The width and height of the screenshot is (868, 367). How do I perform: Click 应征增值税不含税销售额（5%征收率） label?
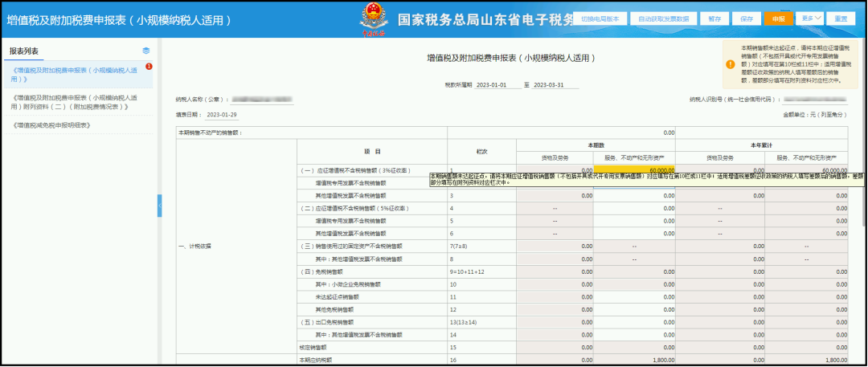click(x=357, y=208)
